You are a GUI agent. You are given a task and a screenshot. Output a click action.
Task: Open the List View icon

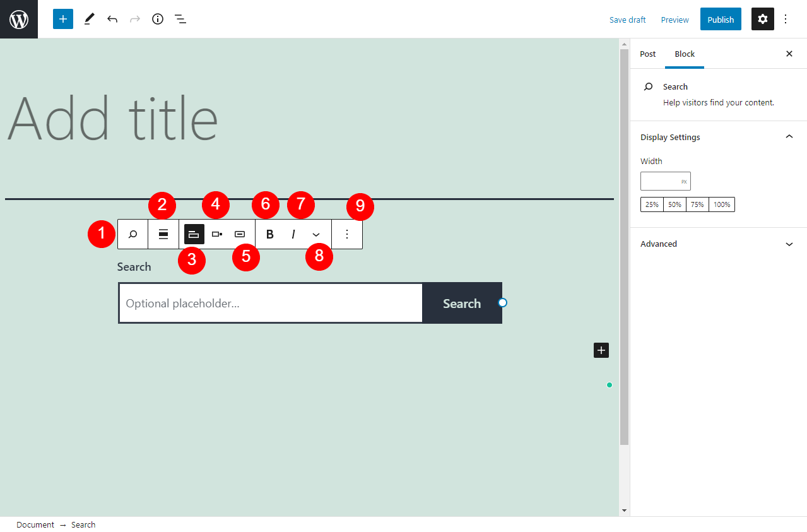point(180,19)
